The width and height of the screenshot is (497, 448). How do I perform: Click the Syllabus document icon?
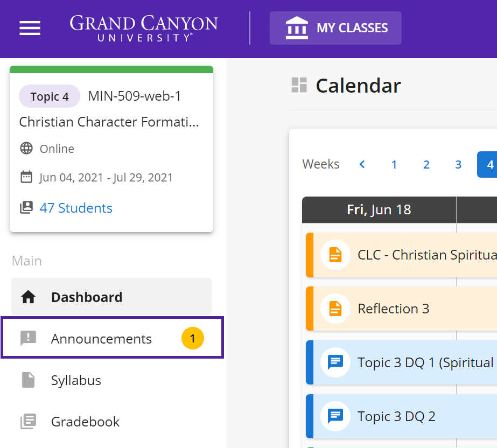(x=28, y=380)
